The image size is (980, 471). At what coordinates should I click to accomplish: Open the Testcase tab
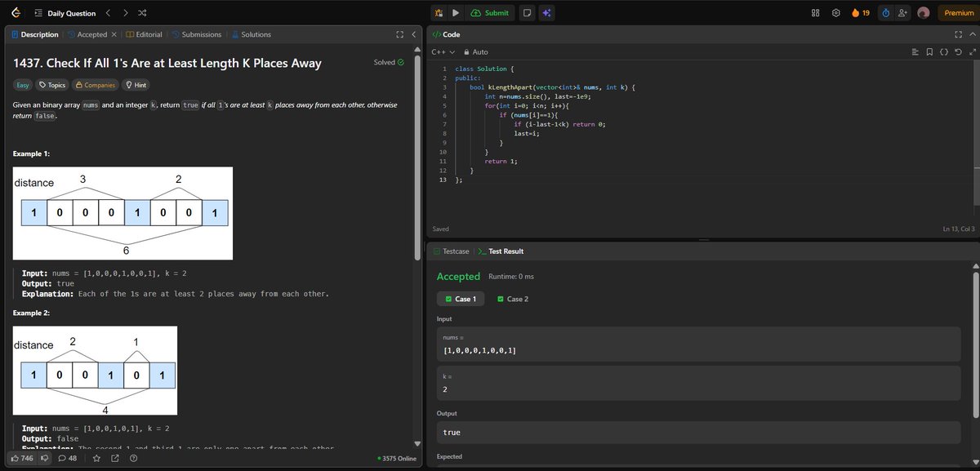[453, 251]
